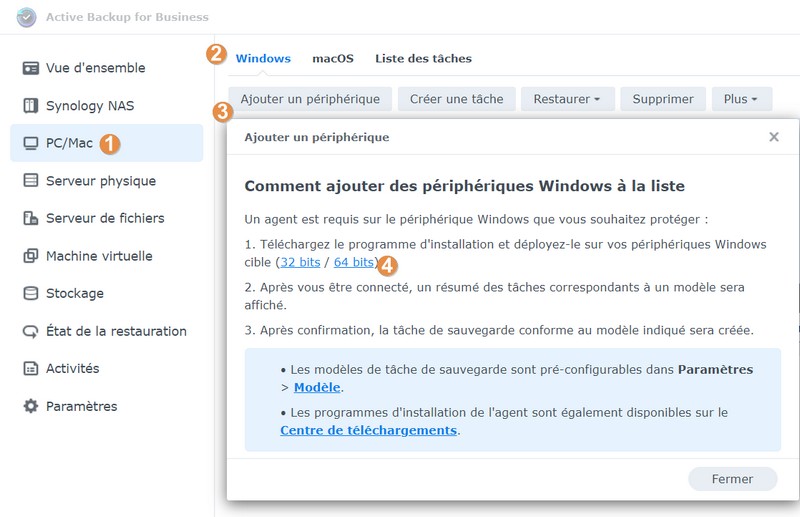Switch to the macOS tab

click(333, 58)
